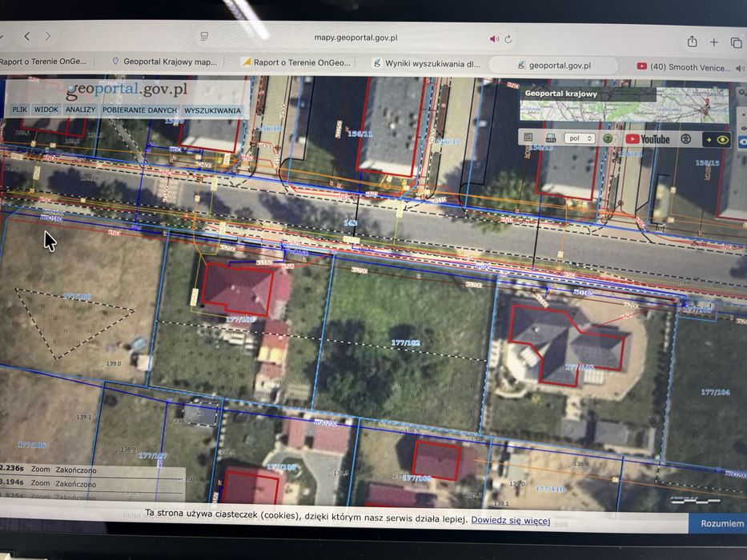Image resolution: width=747 pixels, height=560 pixels.
Task: Click the parcel label 158/11 on the map
Action: (x=360, y=134)
